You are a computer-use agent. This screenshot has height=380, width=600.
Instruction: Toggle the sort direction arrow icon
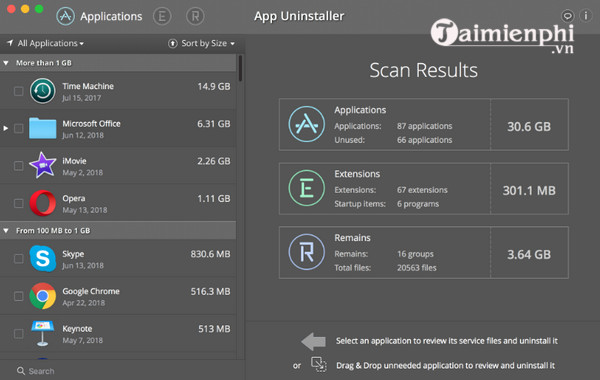(x=173, y=43)
